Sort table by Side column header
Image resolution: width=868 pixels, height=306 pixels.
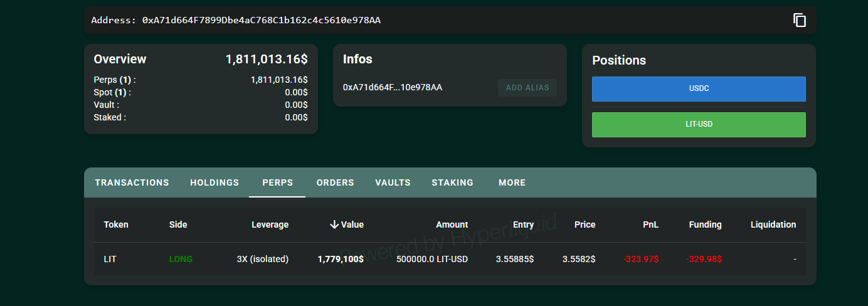[x=178, y=224]
